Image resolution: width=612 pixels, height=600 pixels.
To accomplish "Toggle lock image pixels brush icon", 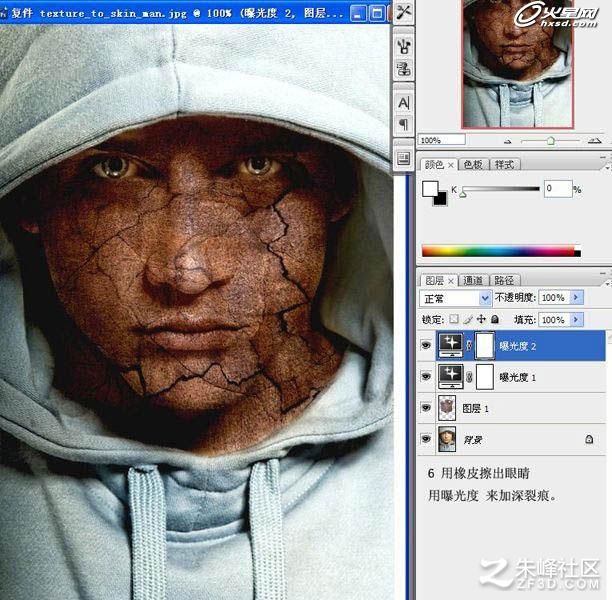I will coord(468,319).
